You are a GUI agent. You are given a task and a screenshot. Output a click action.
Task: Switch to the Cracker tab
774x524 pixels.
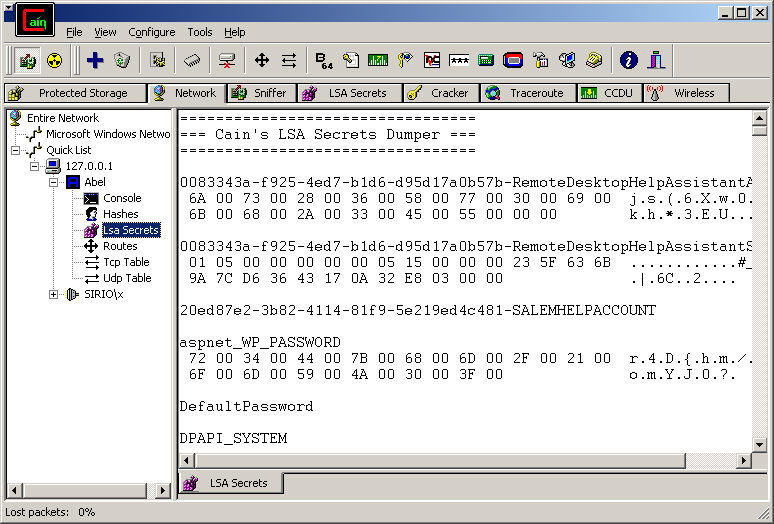tap(441, 93)
